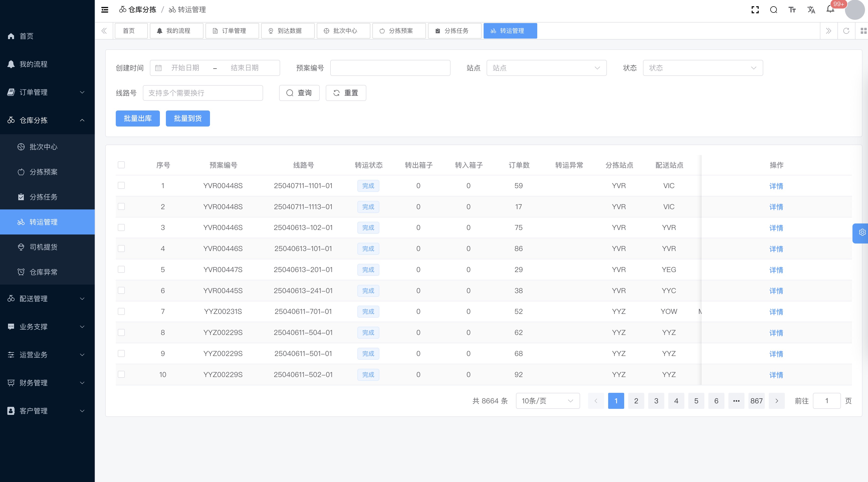Toggle the sidebar collapse hamburger icon
868x482 pixels.
tap(105, 10)
